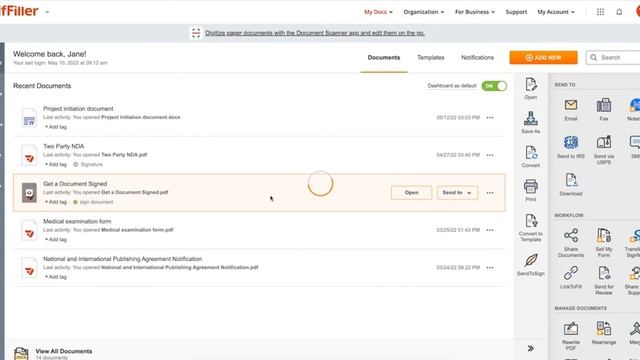Open more options for Medical examination form

(490, 230)
